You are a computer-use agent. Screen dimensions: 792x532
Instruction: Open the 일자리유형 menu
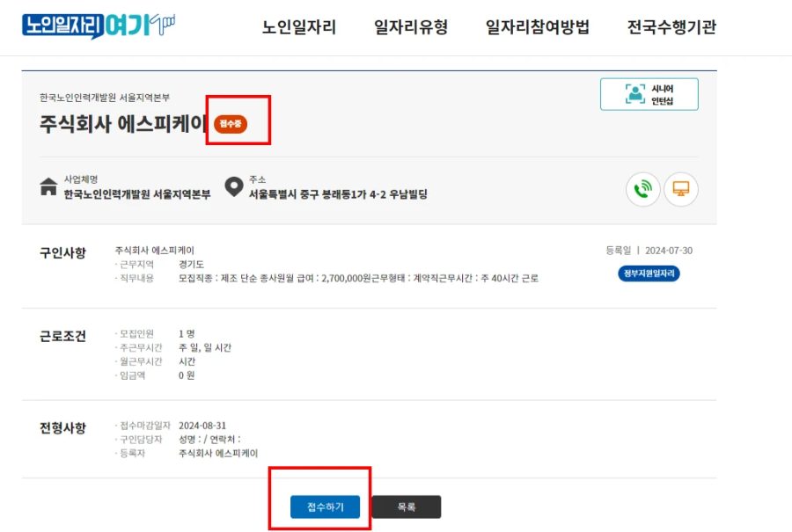(409, 27)
